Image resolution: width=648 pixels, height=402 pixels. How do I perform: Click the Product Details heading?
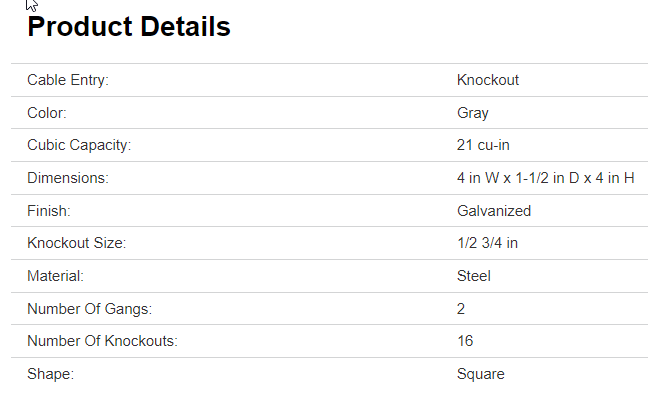coord(129,28)
